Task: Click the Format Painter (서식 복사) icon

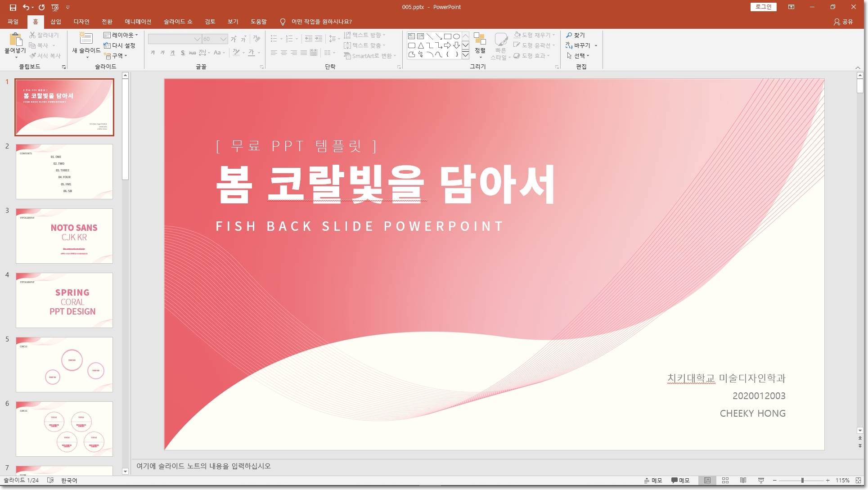Action: click(x=32, y=56)
